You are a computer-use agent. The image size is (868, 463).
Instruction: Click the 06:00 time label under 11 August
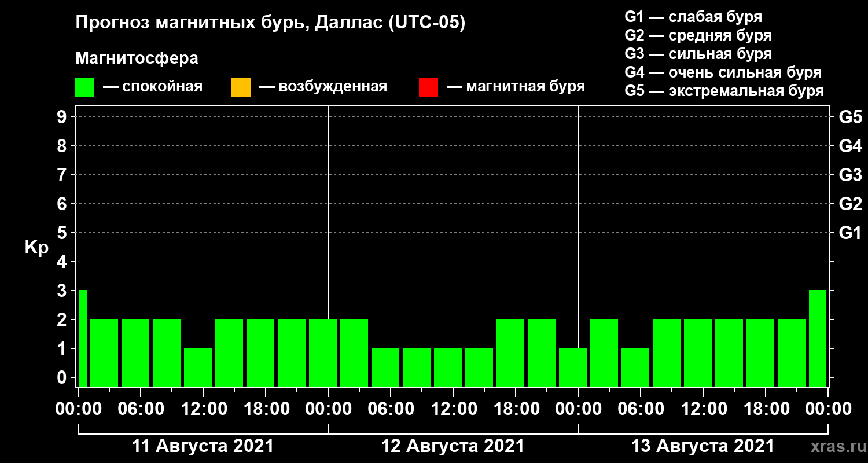[141, 409]
